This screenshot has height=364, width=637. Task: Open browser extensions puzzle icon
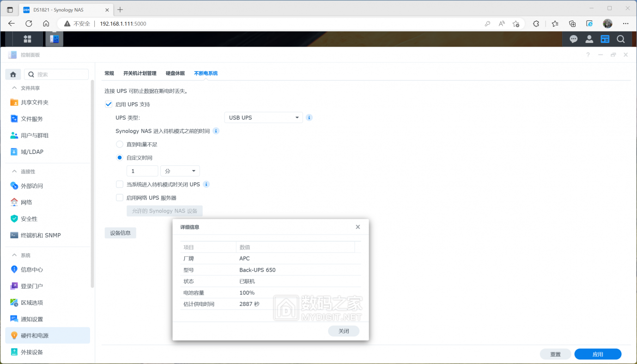pyautogui.click(x=536, y=24)
